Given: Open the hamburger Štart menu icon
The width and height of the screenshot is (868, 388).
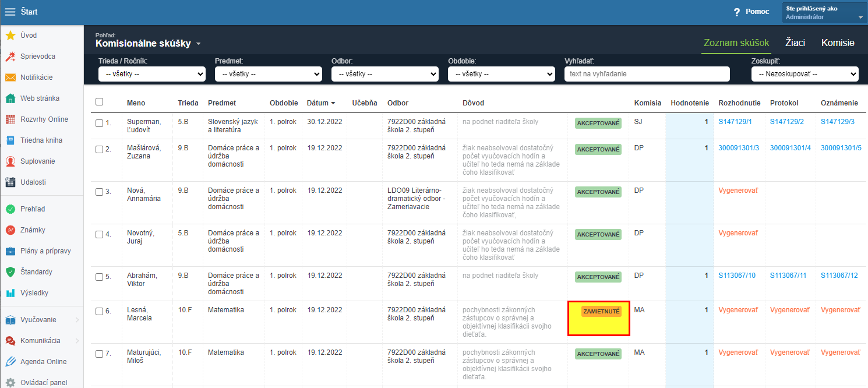Looking at the screenshot, I should point(10,12).
